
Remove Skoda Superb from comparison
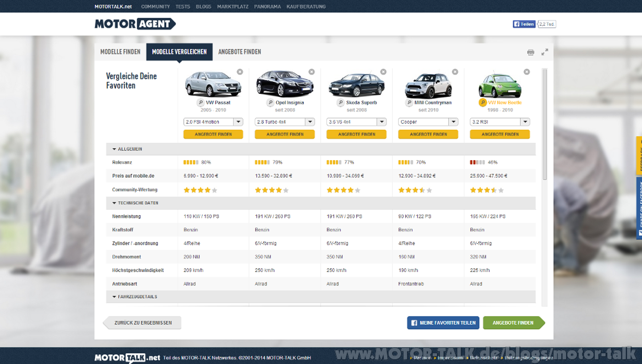pyautogui.click(x=383, y=72)
